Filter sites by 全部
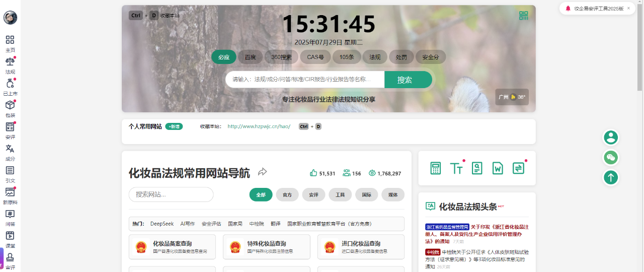The image size is (644, 272). click(261, 194)
